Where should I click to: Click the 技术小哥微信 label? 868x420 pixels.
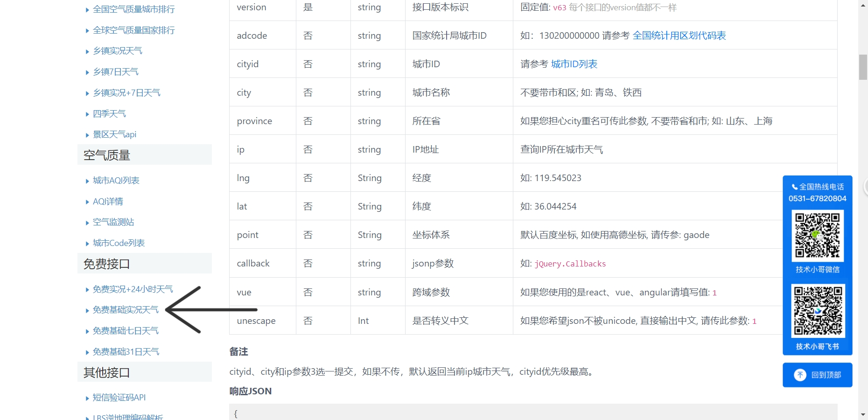[818, 270]
